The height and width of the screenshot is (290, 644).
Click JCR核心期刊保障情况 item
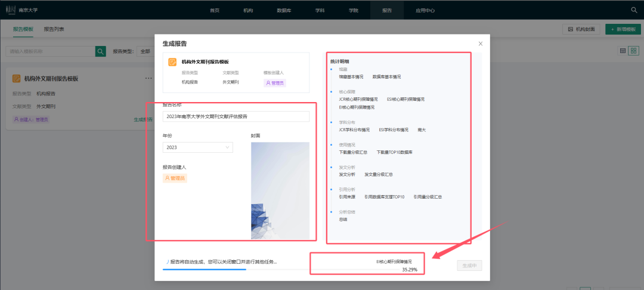click(x=358, y=100)
